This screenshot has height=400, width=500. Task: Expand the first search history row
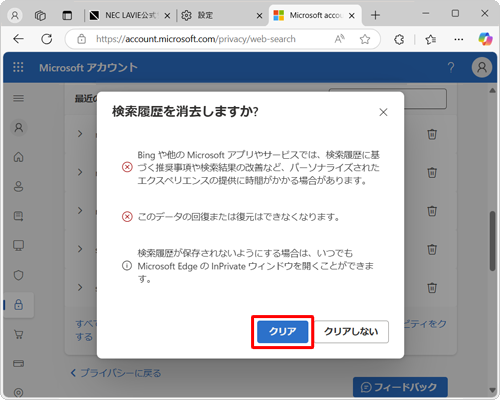click(x=80, y=134)
